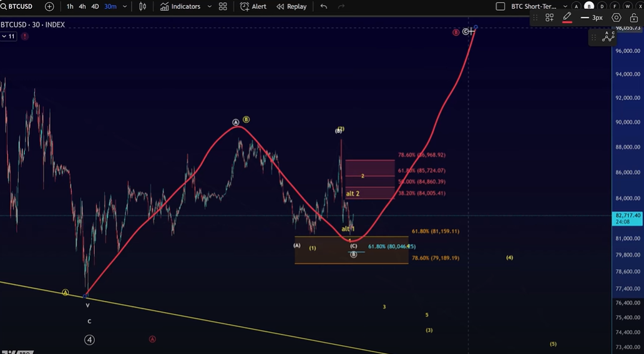Expand the 11 indicators legend collapse arrow
Screen dimensions: 644x354
8,36
